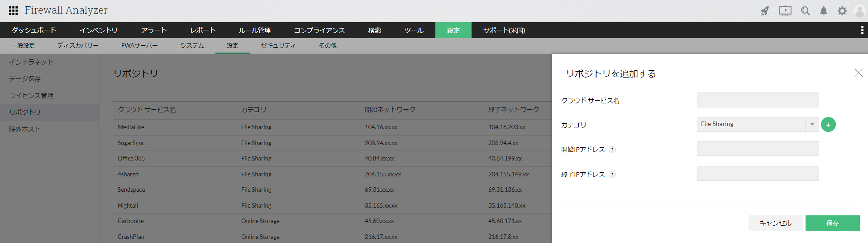Click help icon beside 終了IPアドレス
Screen dimensions: 868x243
point(612,175)
